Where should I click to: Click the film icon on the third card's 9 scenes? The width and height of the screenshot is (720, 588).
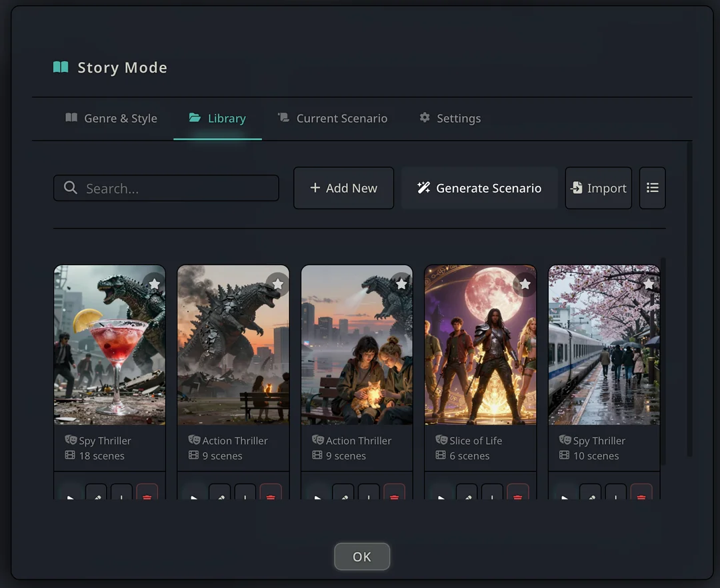(x=317, y=455)
